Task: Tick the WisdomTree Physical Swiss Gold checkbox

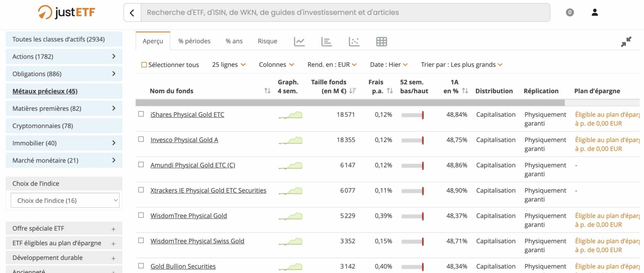Action: (141, 241)
